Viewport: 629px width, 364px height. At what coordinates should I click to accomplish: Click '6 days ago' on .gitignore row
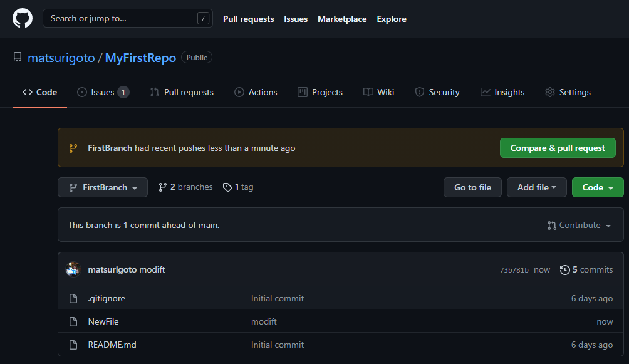pyautogui.click(x=592, y=299)
